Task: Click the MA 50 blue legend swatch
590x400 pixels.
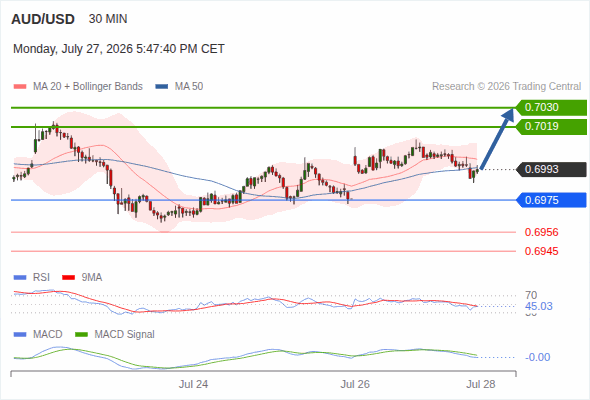Action: [162, 87]
